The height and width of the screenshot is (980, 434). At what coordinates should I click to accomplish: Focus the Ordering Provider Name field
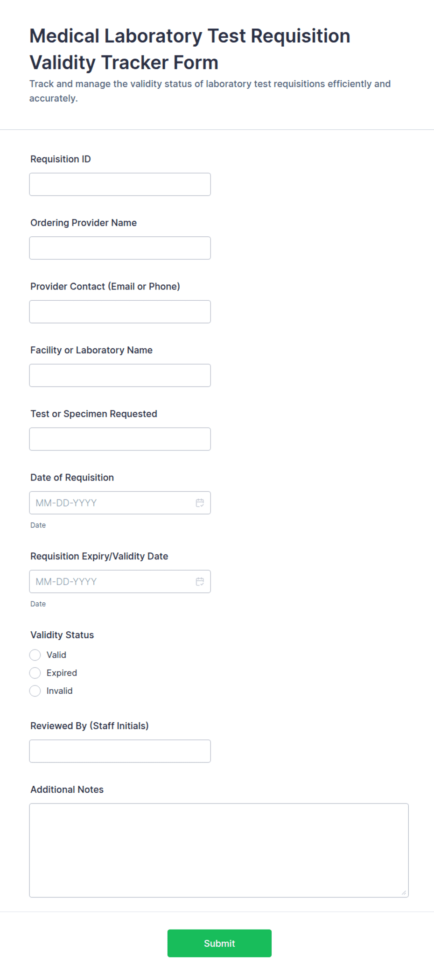(120, 248)
